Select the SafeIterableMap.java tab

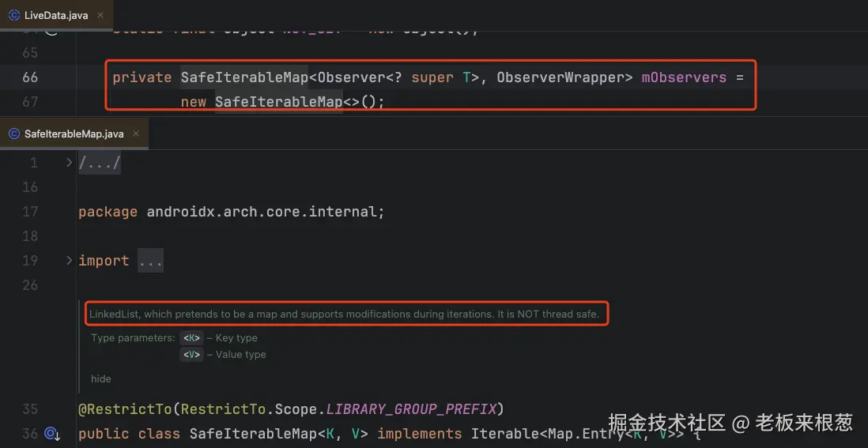(74, 134)
